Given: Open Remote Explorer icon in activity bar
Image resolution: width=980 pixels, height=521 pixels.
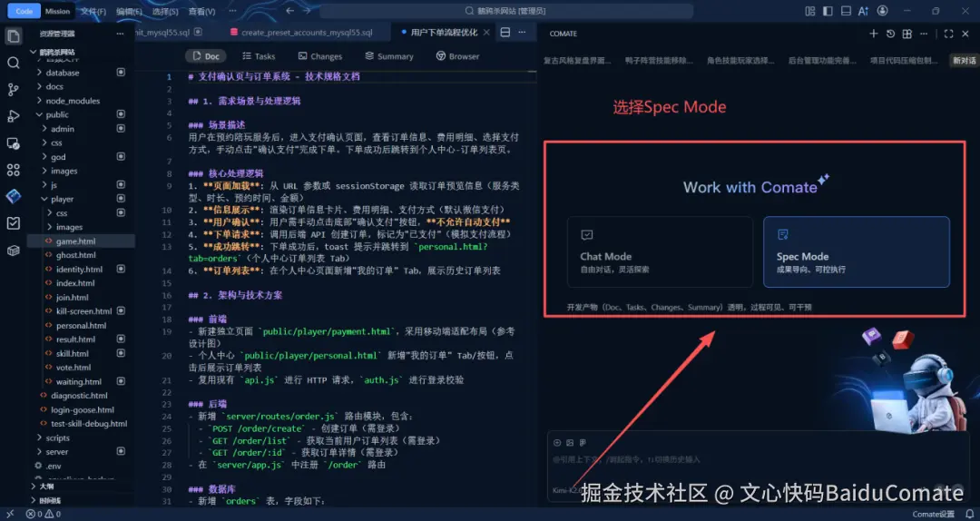Looking at the screenshot, I should pyautogui.click(x=13, y=143).
